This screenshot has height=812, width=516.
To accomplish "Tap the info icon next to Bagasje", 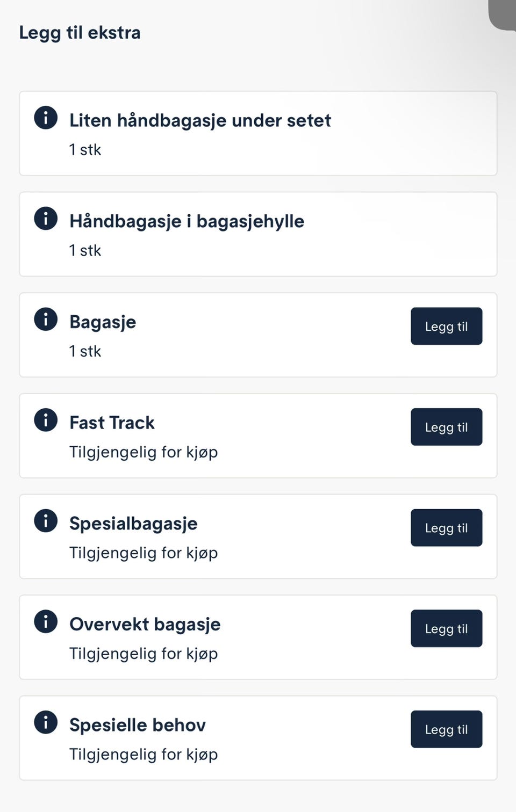I will tap(46, 319).
